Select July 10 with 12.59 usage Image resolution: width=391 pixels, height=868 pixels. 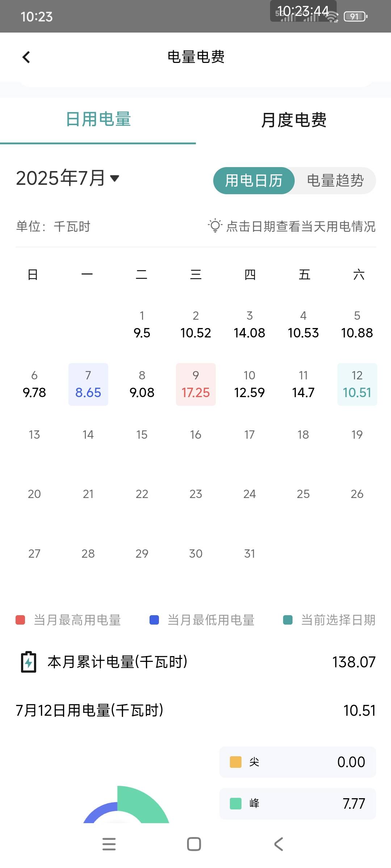249,384
